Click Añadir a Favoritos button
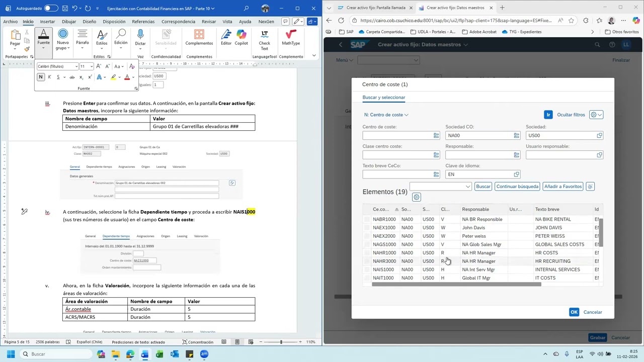 point(563,187)
